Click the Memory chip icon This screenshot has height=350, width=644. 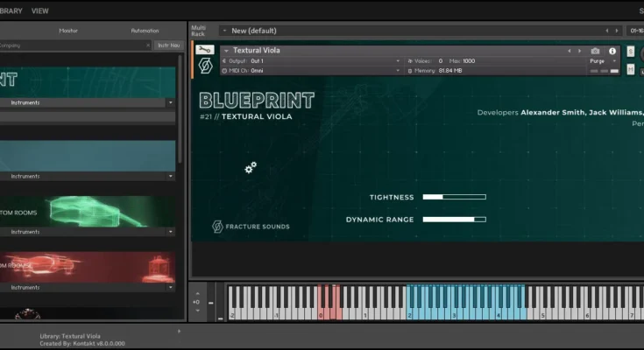coord(410,71)
